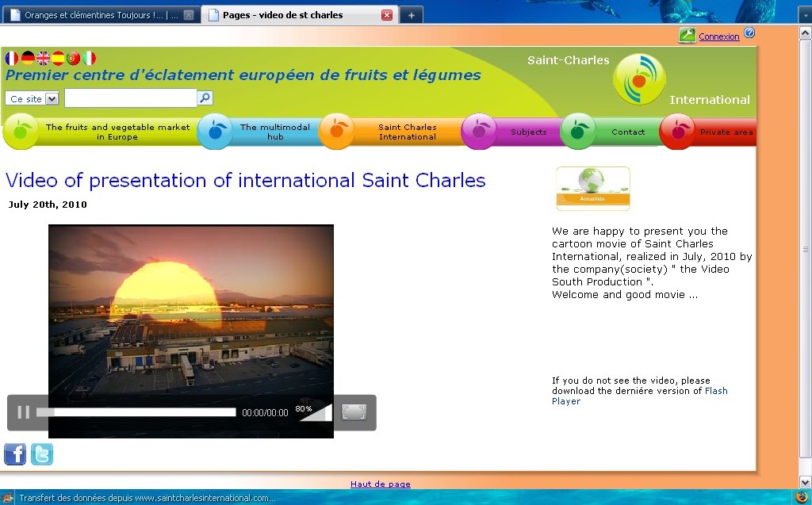
Task: Open the Subjects menu
Action: pos(529,132)
